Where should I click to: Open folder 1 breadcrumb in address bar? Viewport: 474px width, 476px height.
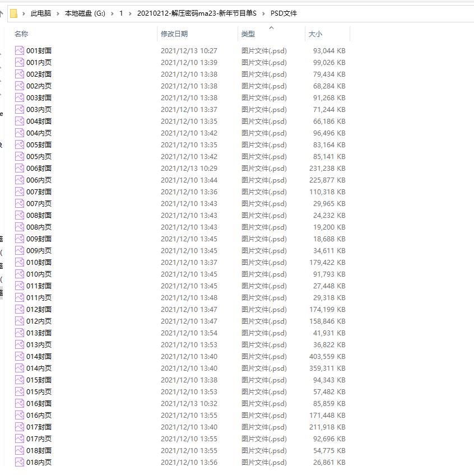121,13
